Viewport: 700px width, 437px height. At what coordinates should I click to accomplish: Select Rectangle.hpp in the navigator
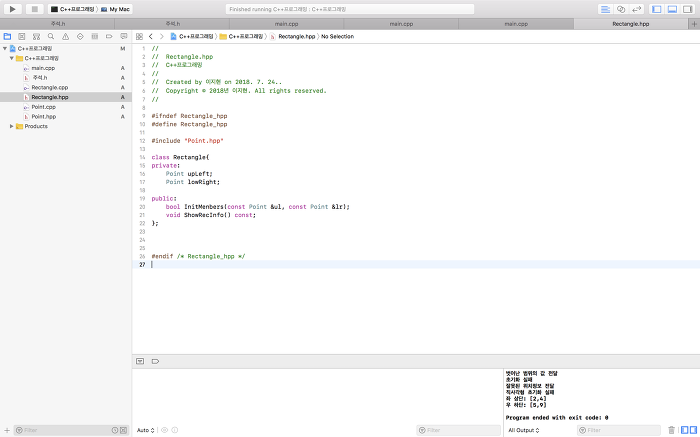[x=66, y=97]
